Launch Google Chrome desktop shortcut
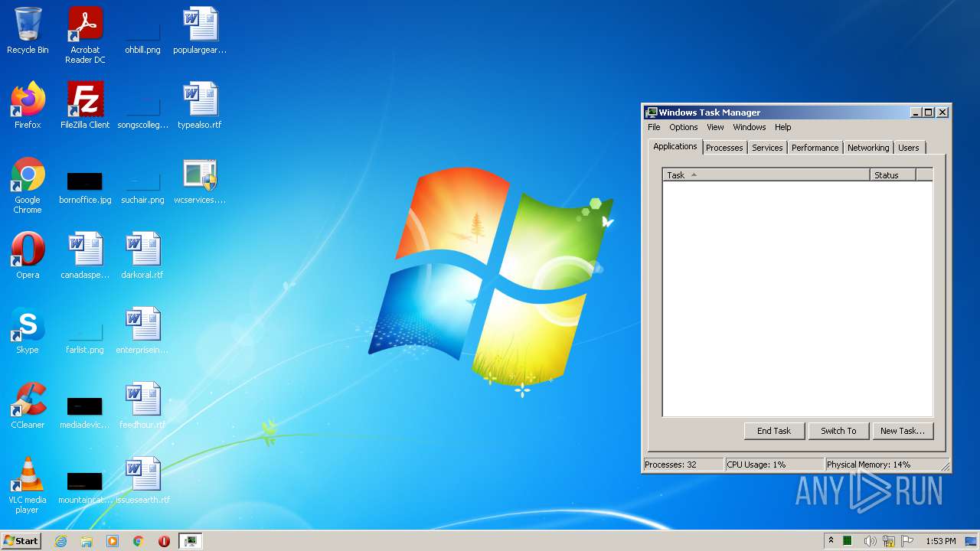Screen dimensions: 980x551 pyautogui.click(x=28, y=185)
